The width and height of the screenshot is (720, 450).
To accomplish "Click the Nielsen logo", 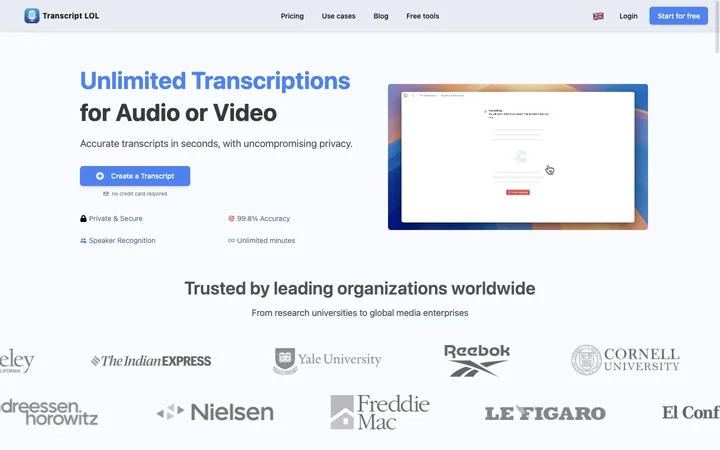I will [215, 412].
